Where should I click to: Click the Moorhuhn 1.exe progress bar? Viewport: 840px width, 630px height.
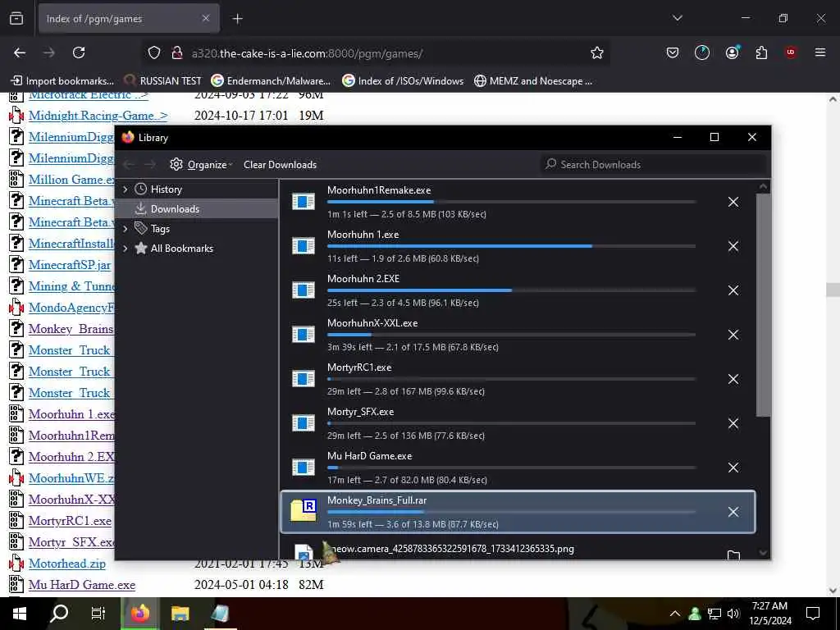click(x=511, y=246)
